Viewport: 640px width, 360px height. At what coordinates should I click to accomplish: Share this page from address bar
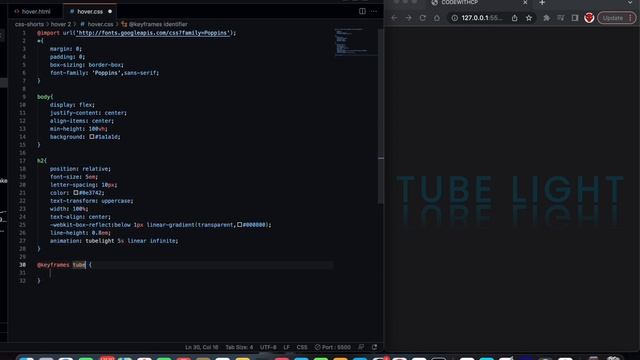[x=515, y=18]
